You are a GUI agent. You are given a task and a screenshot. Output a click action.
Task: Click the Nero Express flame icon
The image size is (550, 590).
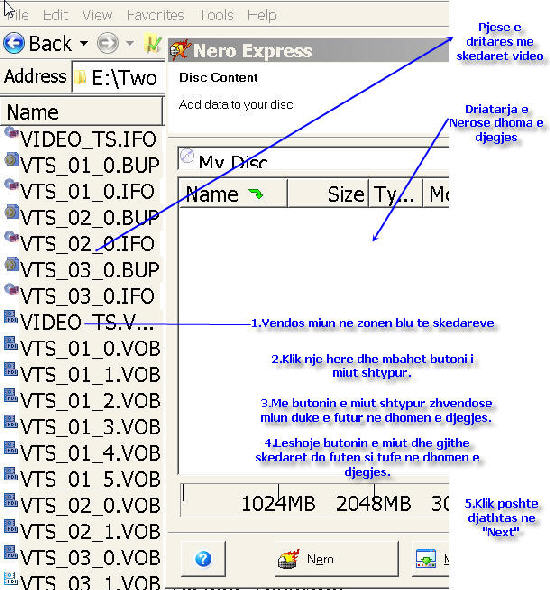[180, 50]
